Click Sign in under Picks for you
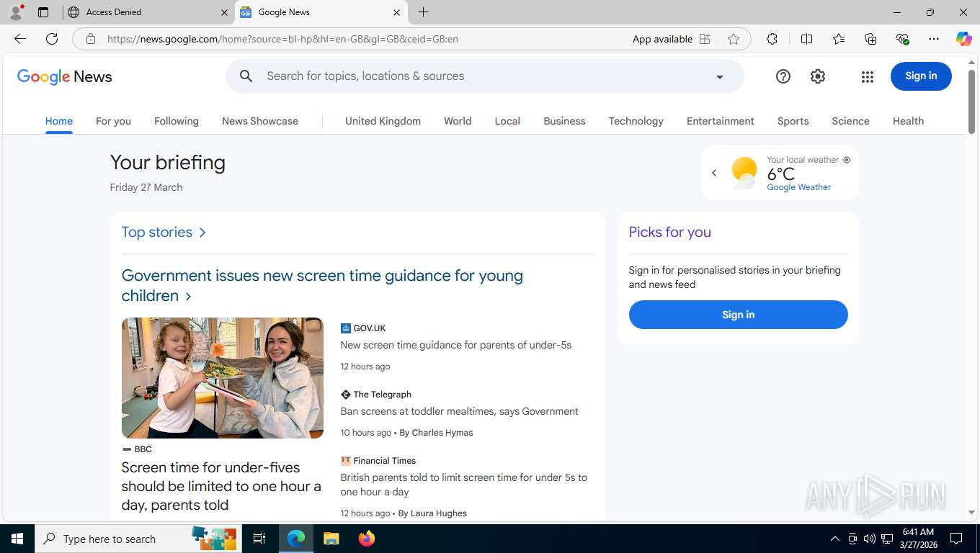The width and height of the screenshot is (980, 553). (738, 315)
